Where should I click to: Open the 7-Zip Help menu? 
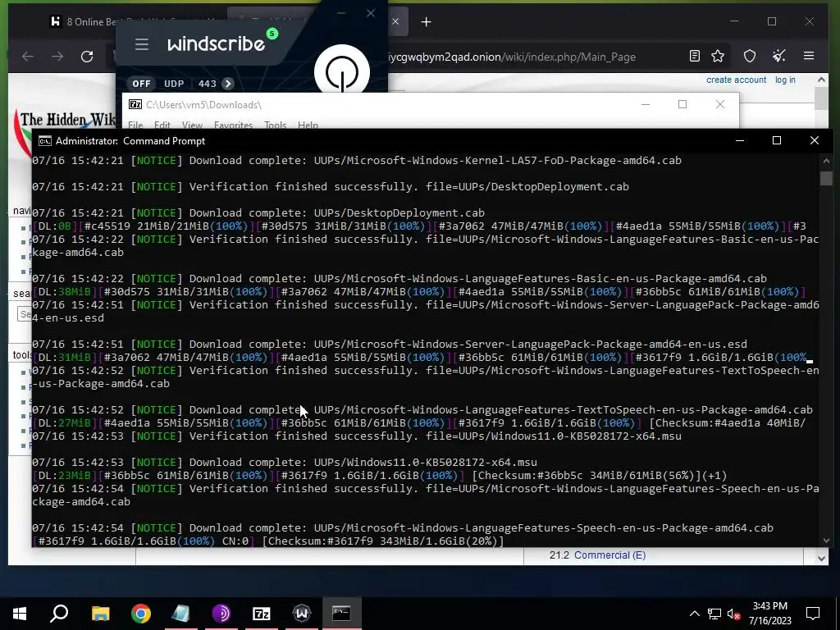(x=308, y=125)
